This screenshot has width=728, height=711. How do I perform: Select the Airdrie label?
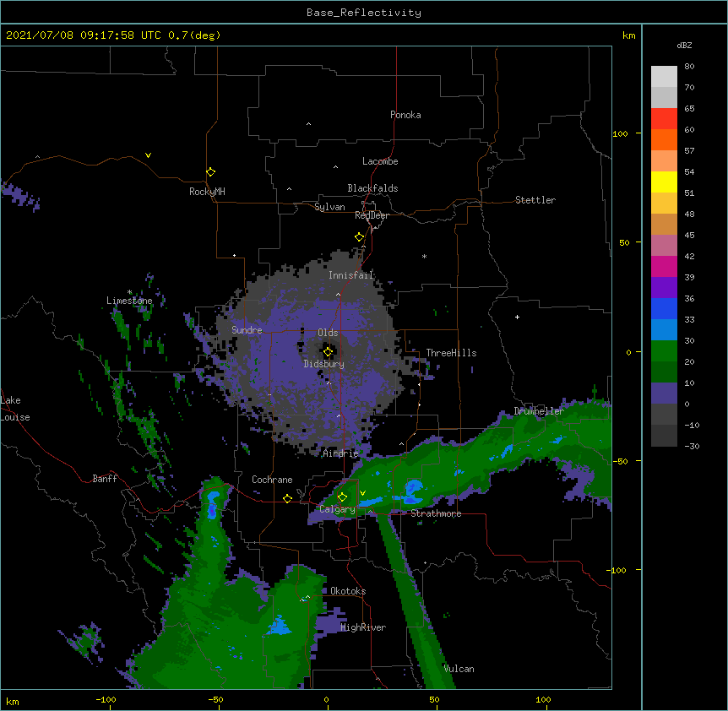coord(341,453)
